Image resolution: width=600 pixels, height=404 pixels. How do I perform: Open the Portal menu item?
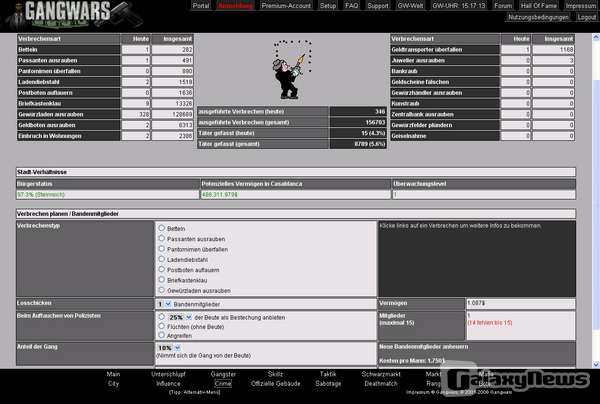point(201,6)
